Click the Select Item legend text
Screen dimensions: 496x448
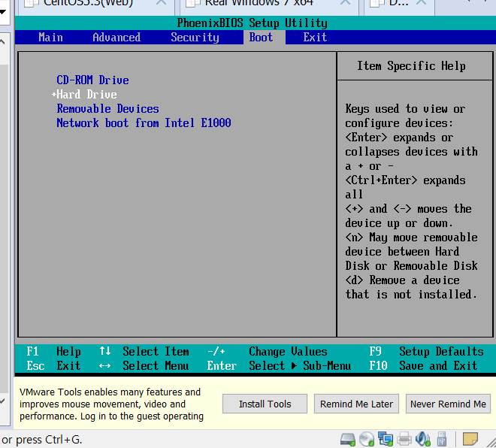point(156,352)
